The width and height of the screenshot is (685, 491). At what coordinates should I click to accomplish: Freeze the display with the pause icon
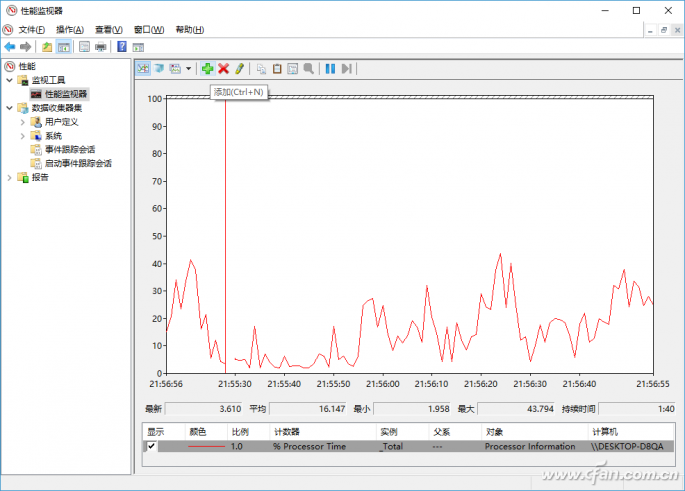coord(330,68)
